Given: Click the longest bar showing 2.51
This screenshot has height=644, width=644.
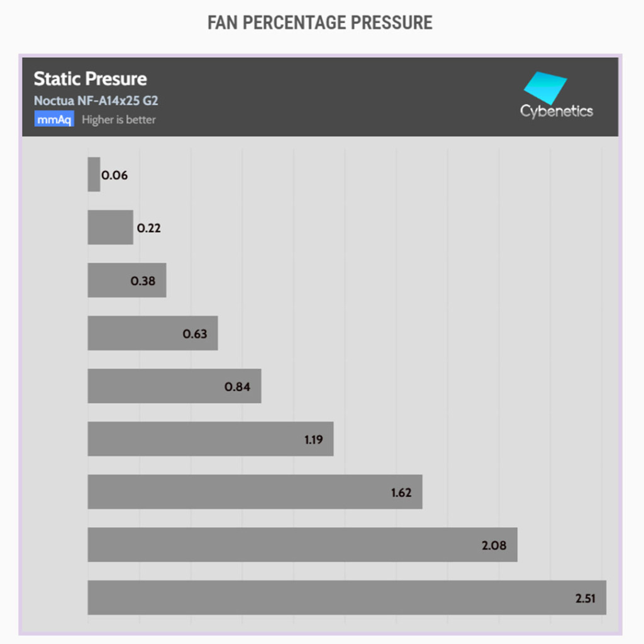Looking at the screenshot, I should [327, 597].
